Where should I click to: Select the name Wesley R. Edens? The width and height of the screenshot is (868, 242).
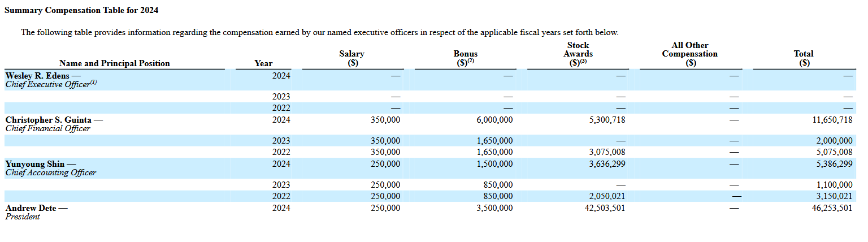tap(38, 75)
